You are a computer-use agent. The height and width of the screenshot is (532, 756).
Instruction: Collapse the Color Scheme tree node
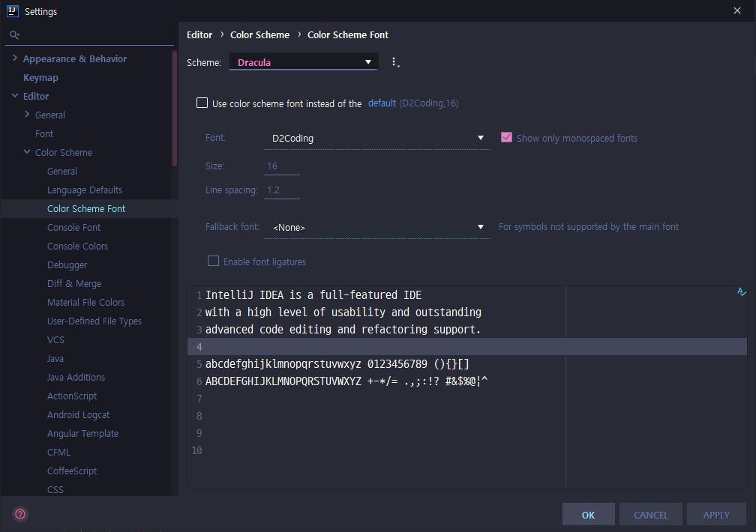[x=27, y=152]
